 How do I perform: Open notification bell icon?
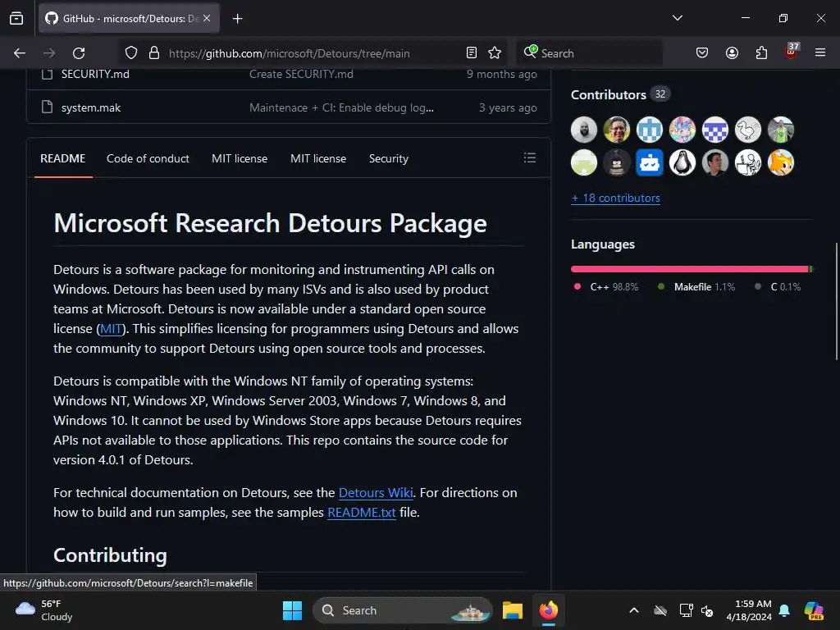point(784,610)
